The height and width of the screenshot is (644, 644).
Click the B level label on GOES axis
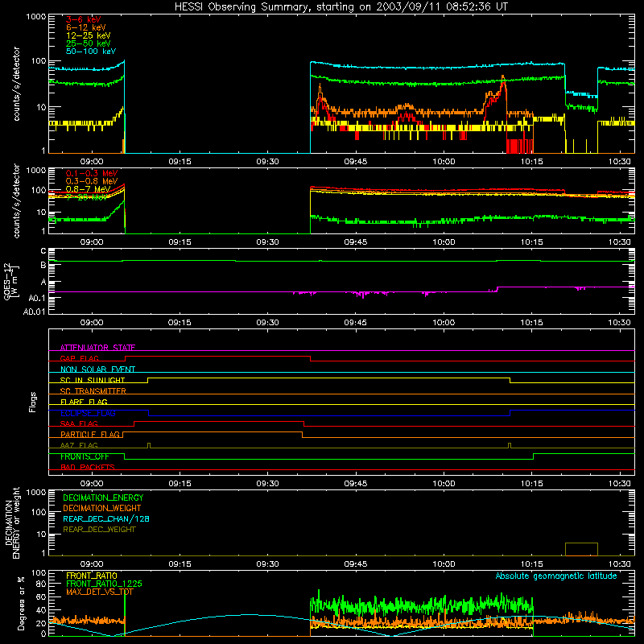tap(43, 266)
